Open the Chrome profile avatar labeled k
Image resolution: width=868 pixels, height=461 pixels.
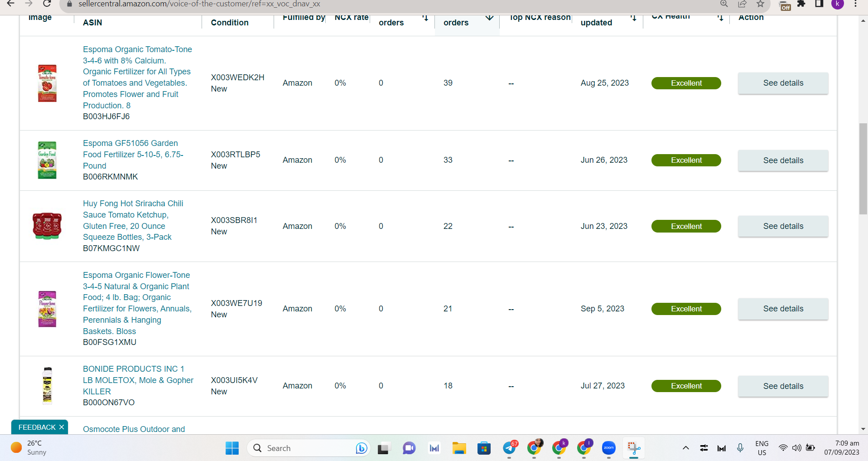(x=838, y=4)
